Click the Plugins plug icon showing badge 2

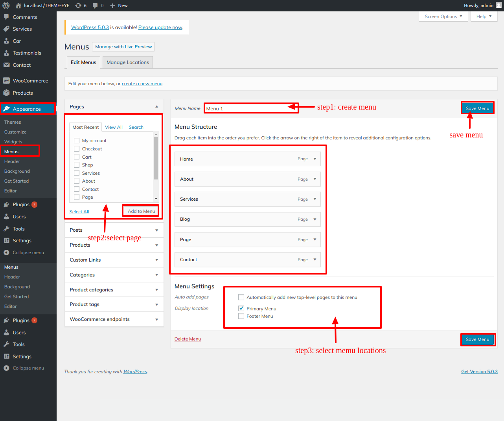(x=6, y=204)
